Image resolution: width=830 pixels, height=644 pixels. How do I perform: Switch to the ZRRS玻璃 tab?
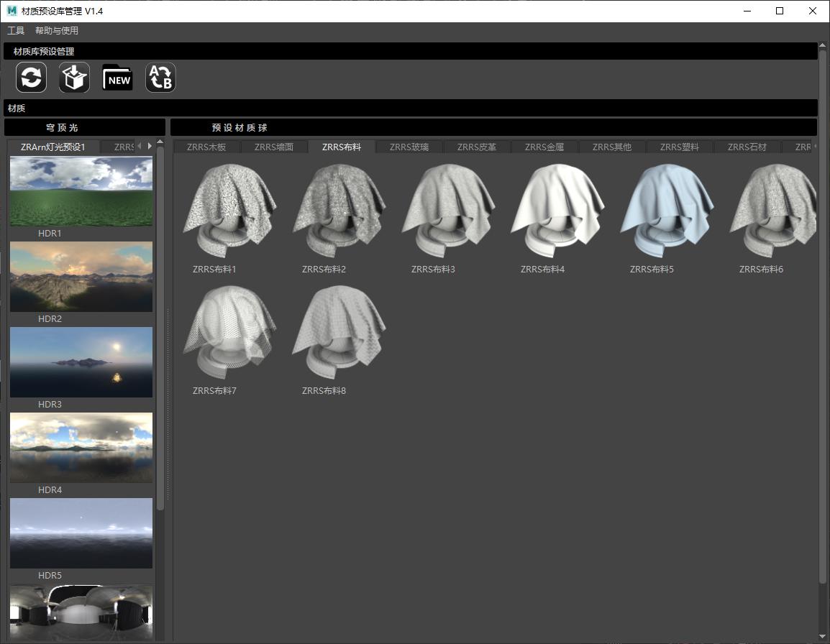[x=409, y=147]
